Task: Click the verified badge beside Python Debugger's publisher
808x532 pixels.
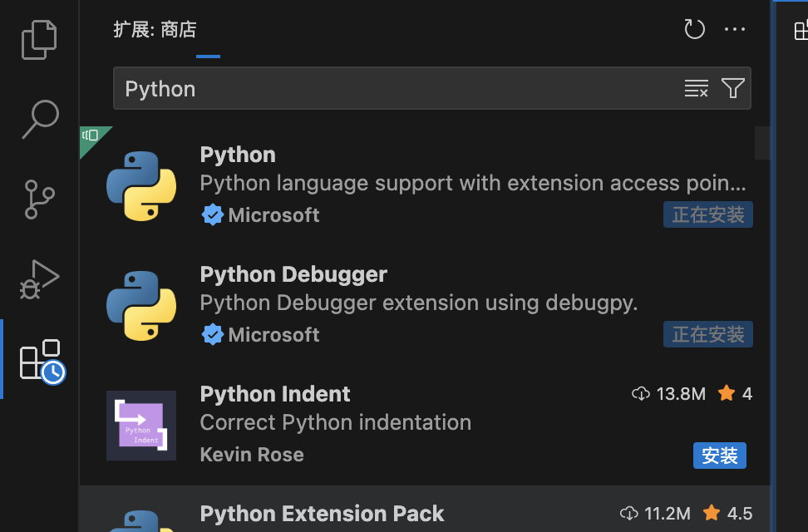Action: pos(212,334)
